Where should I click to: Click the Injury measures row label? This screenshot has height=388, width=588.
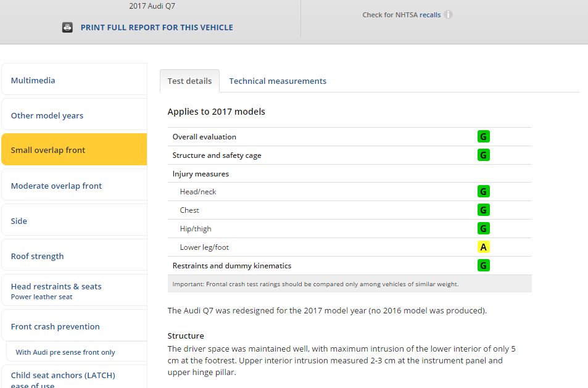click(201, 174)
